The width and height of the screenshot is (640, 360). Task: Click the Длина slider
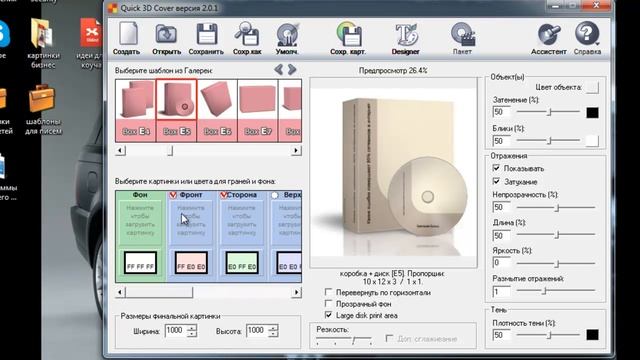click(556, 235)
